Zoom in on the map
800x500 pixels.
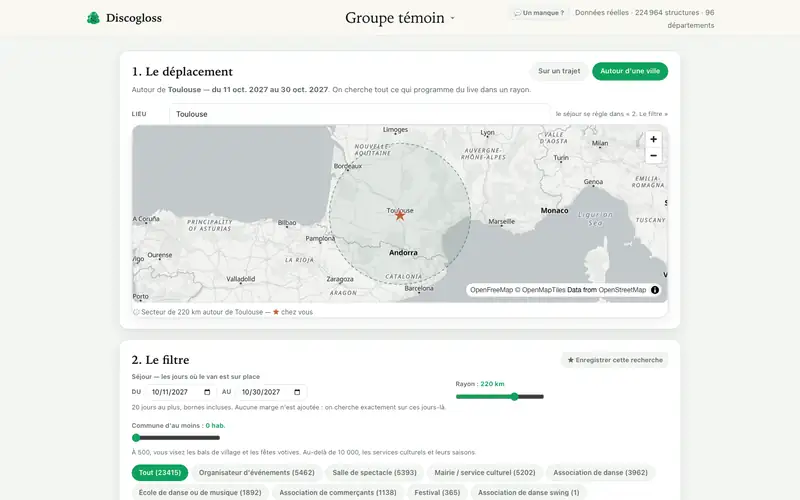pos(653,139)
